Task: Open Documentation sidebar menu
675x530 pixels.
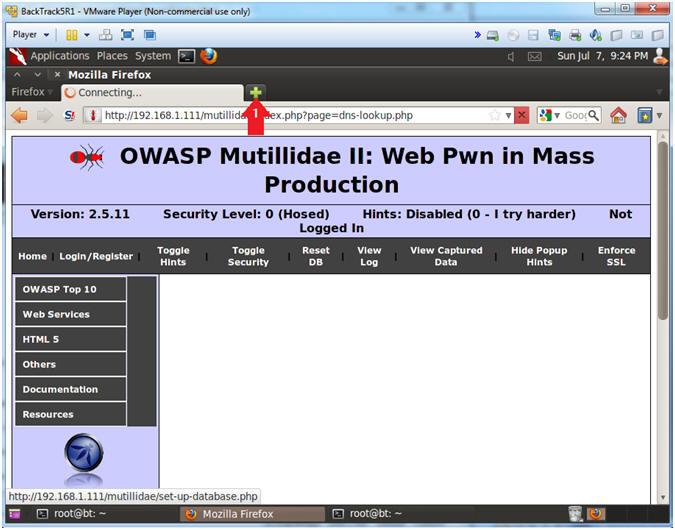Action: (71, 389)
